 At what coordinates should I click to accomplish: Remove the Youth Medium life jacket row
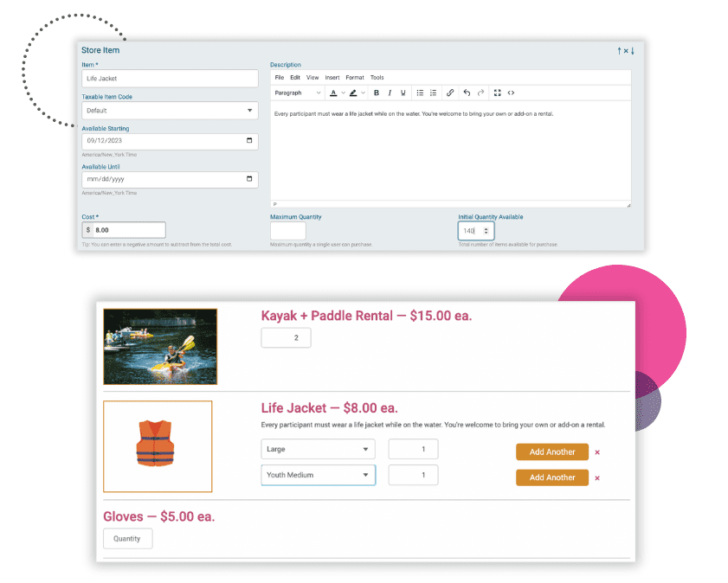(x=597, y=477)
